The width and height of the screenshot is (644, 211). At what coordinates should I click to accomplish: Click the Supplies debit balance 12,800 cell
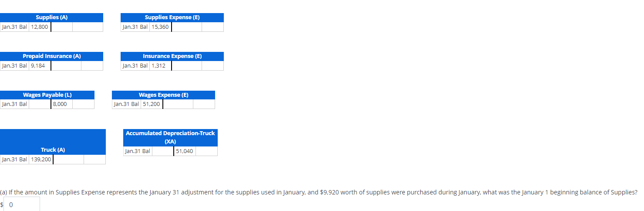40,27
